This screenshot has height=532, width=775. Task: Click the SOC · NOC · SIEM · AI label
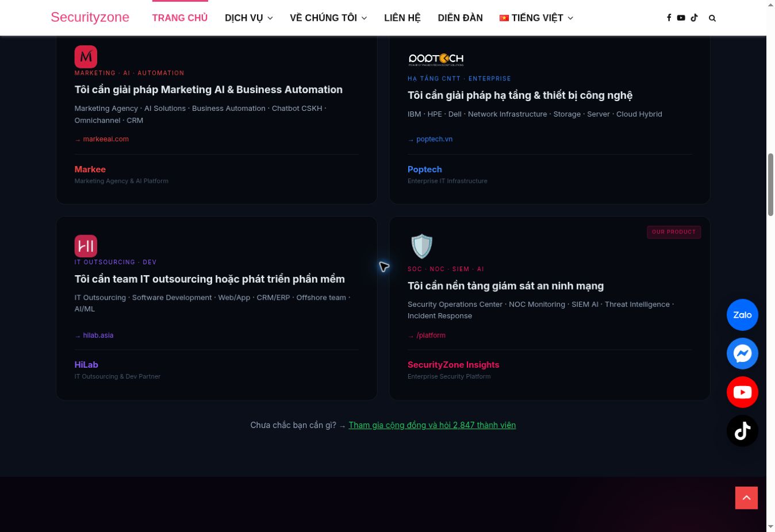(446, 269)
